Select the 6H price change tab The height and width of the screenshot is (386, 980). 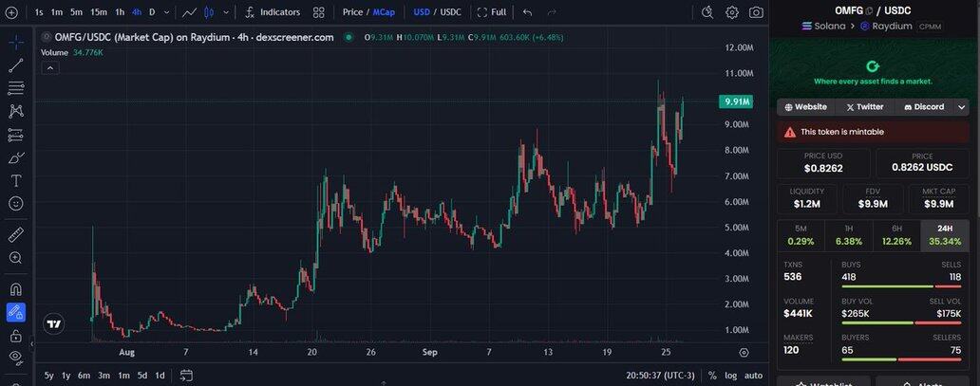click(x=896, y=235)
